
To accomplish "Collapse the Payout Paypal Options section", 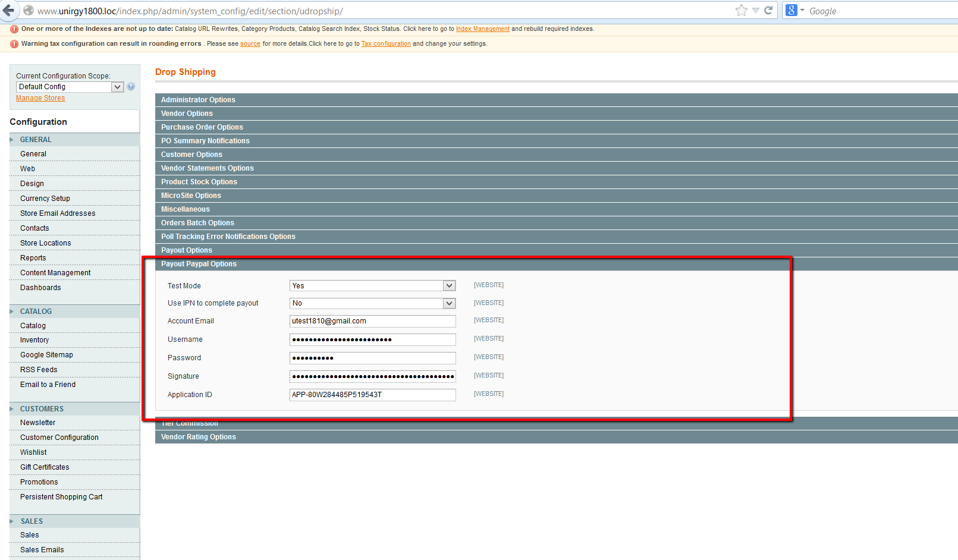I will pos(557,264).
